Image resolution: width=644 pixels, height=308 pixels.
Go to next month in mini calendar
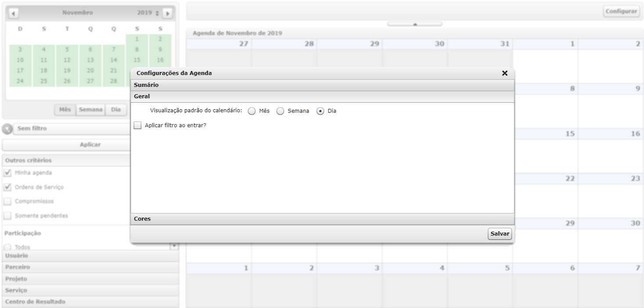coord(167,14)
